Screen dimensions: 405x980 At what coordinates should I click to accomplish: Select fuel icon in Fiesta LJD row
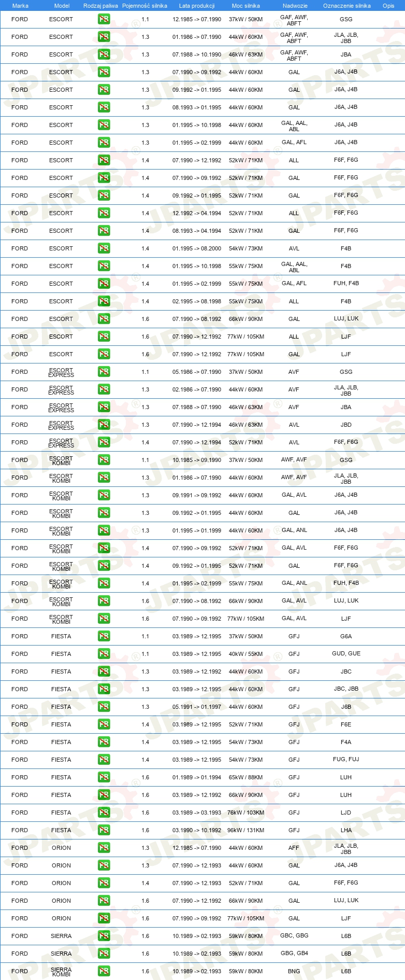104,813
